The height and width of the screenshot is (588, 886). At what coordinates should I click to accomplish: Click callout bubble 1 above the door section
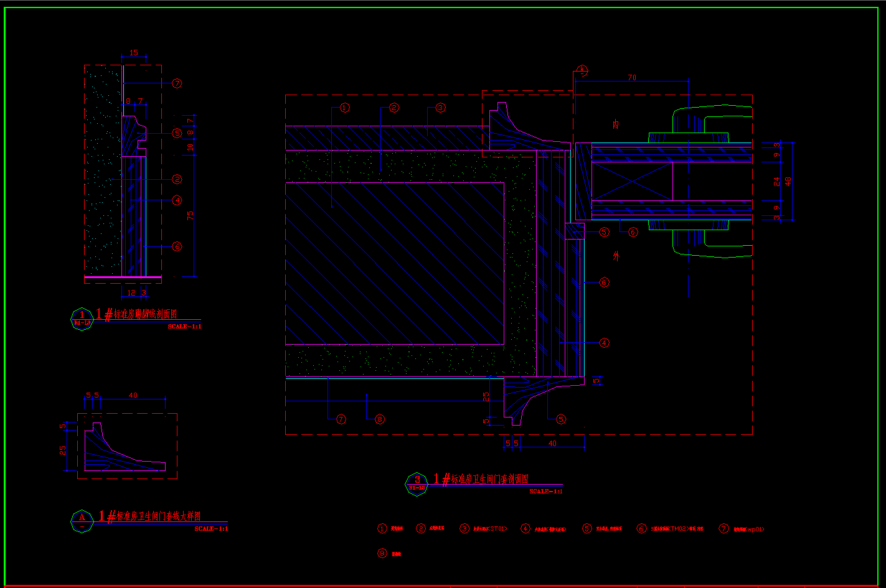(x=344, y=108)
